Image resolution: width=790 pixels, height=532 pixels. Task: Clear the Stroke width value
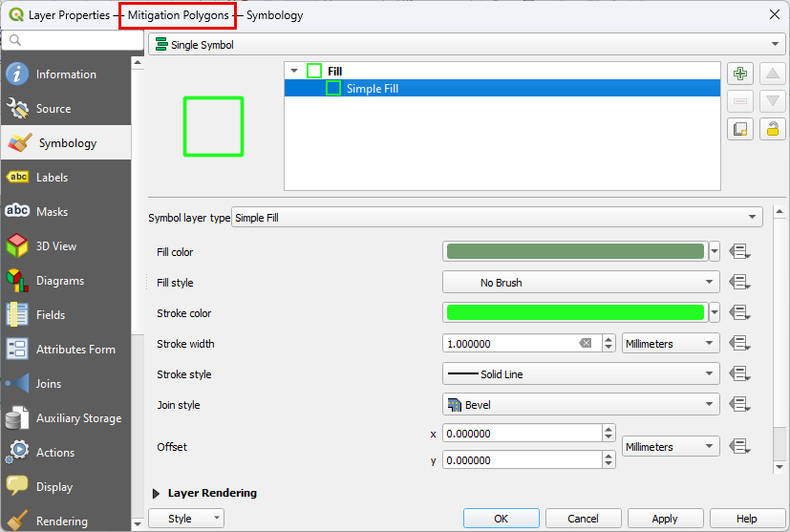click(586, 344)
